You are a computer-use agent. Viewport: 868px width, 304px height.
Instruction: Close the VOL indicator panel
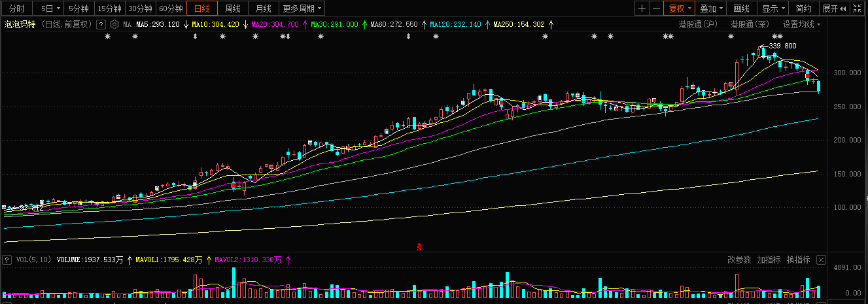coord(821,260)
